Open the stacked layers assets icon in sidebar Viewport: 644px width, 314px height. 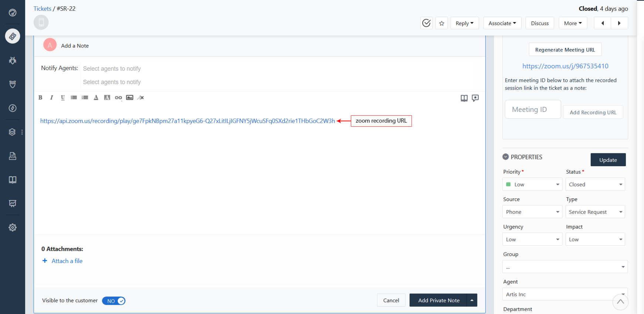point(12,132)
